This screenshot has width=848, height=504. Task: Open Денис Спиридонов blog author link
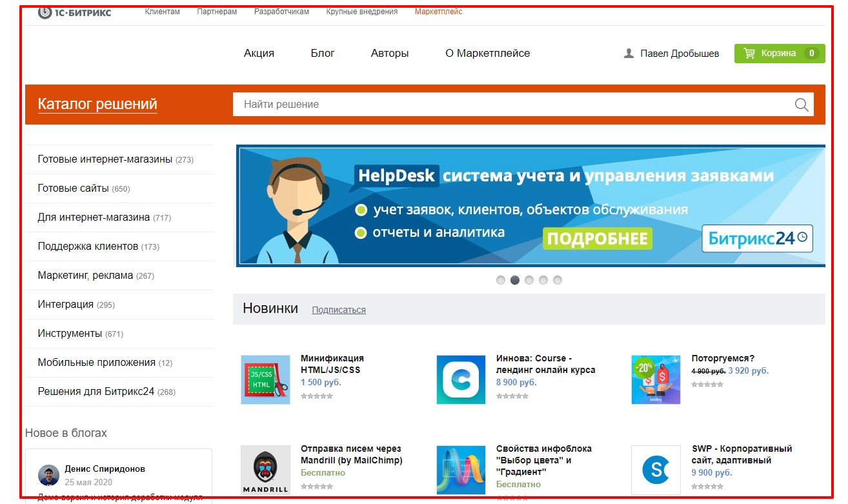pos(105,469)
